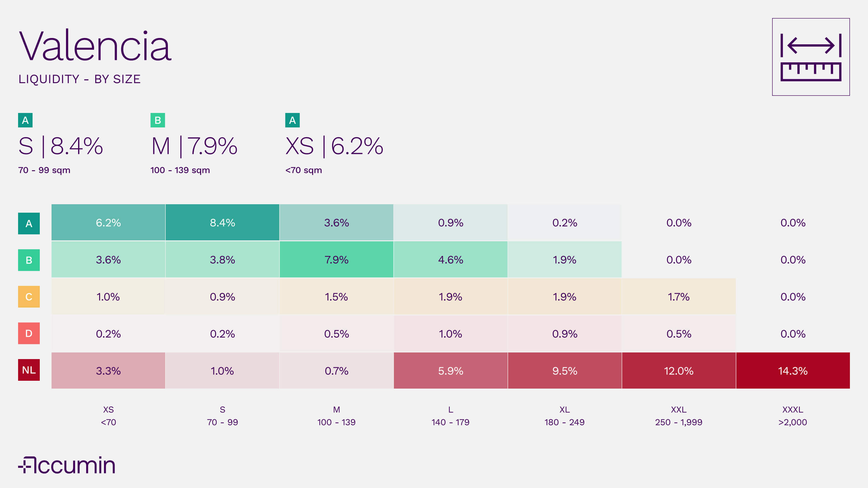Click the B badge above M 7.9%
This screenshot has height=488, width=868.
tap(157, 120)
